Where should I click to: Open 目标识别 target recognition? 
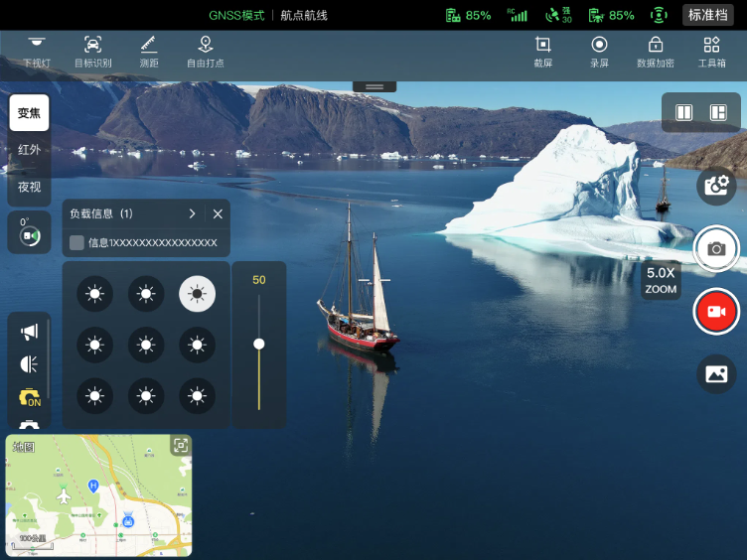[92, 51]
